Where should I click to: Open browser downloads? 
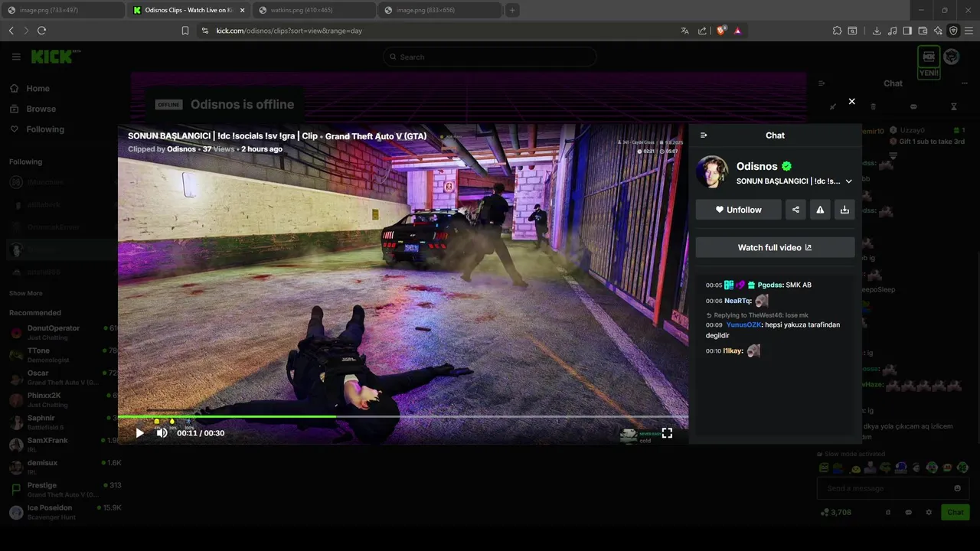(877, 31)
